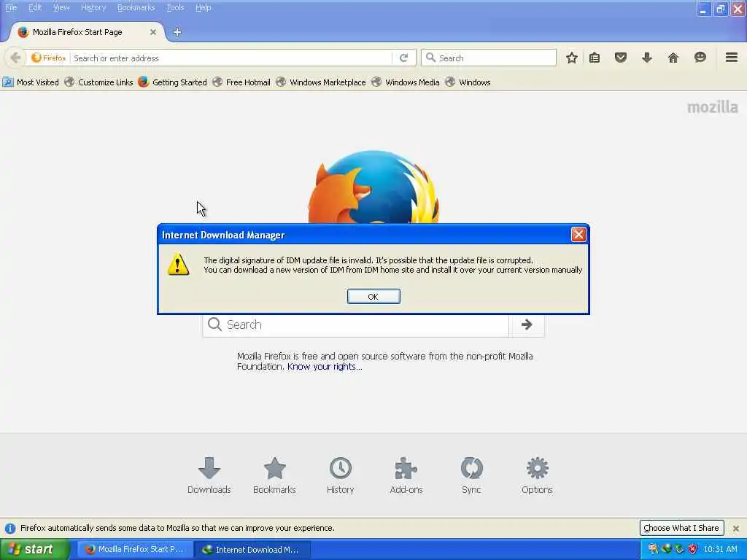Close the Mozilla Firefox Start Page tab

click(x=153, y=32)
